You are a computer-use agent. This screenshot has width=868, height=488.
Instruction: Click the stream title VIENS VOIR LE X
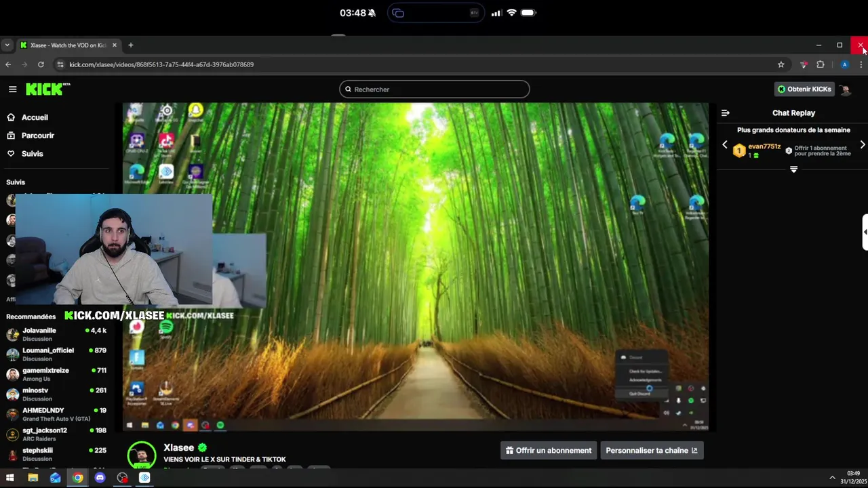click(x=224, y=460)
